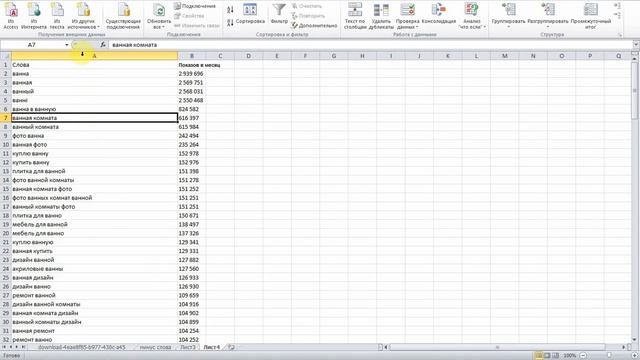Click cell 'Слова' in A1

[x=95, y=65]
